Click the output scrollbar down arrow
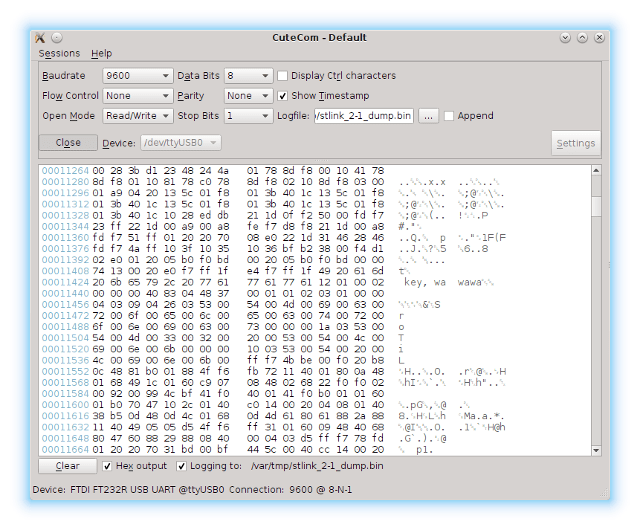 pos(596,450)
